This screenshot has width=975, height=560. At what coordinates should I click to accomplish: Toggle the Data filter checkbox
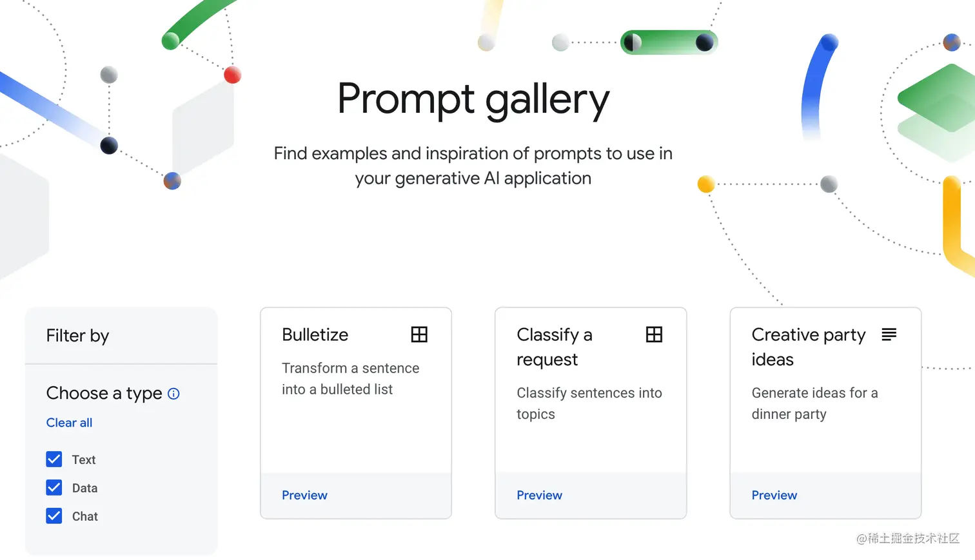[54, 488]
